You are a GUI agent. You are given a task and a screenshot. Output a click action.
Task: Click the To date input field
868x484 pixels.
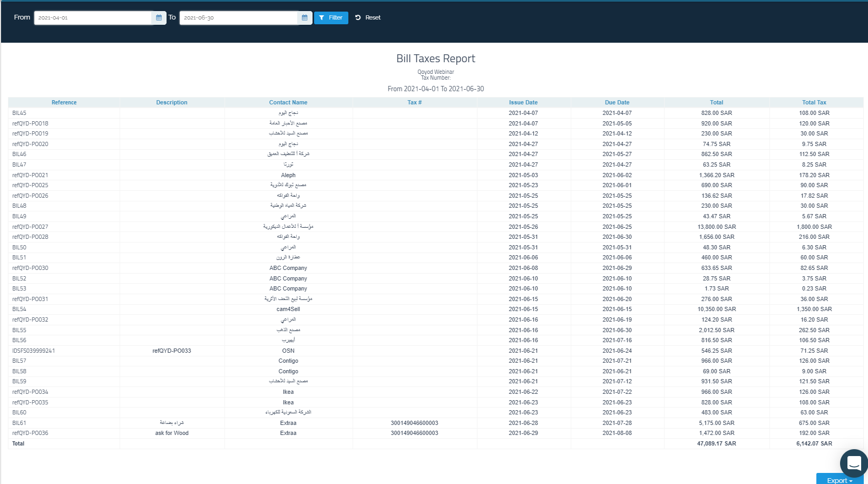click(x=238, y=18)
